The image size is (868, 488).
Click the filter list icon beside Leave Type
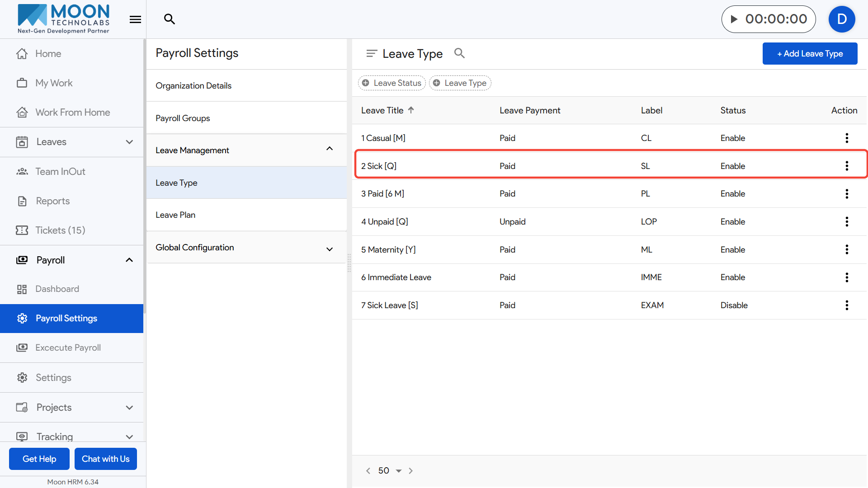coord(371,54)
